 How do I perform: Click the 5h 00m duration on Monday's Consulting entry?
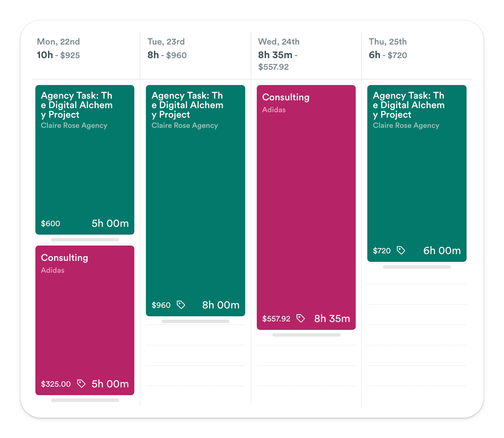[110, 384]
